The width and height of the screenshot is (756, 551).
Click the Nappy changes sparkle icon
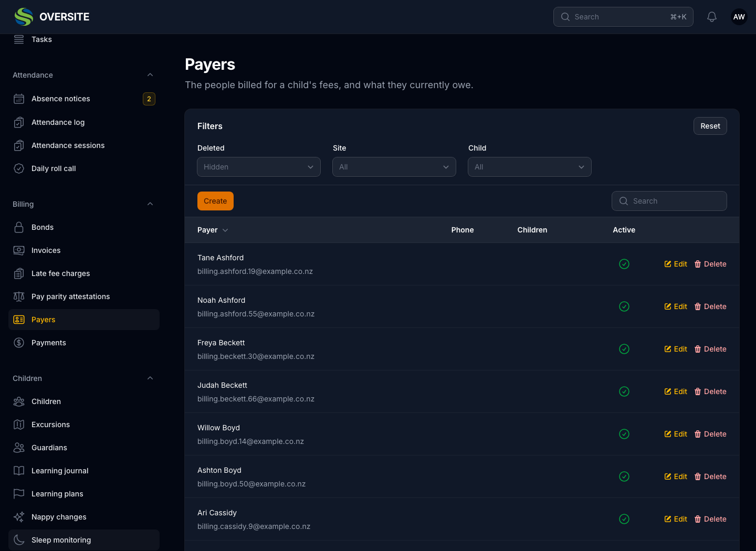(x=19, y=517)
